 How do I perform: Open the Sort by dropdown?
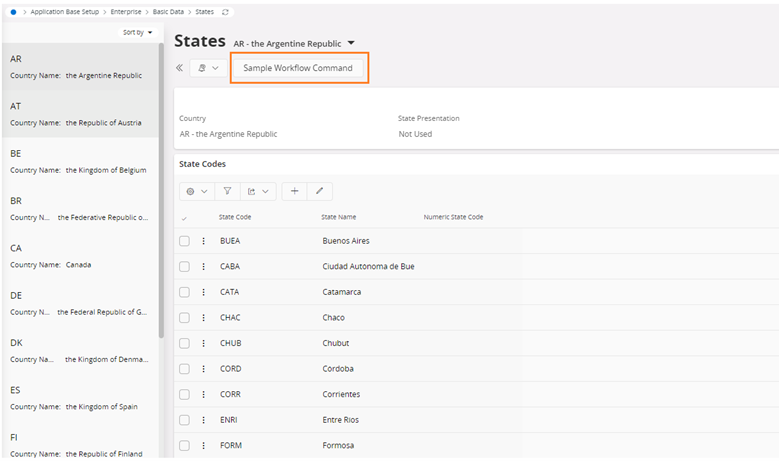[138, 32]
